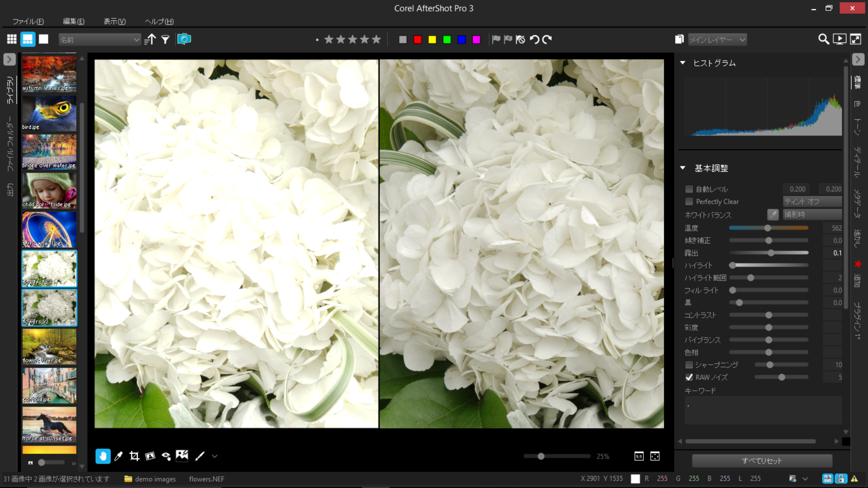Toggle the Perfectly Clear checkbox
Image resolution: width=868 pixels, height=488 pixels.
click(x=689, y=202)
